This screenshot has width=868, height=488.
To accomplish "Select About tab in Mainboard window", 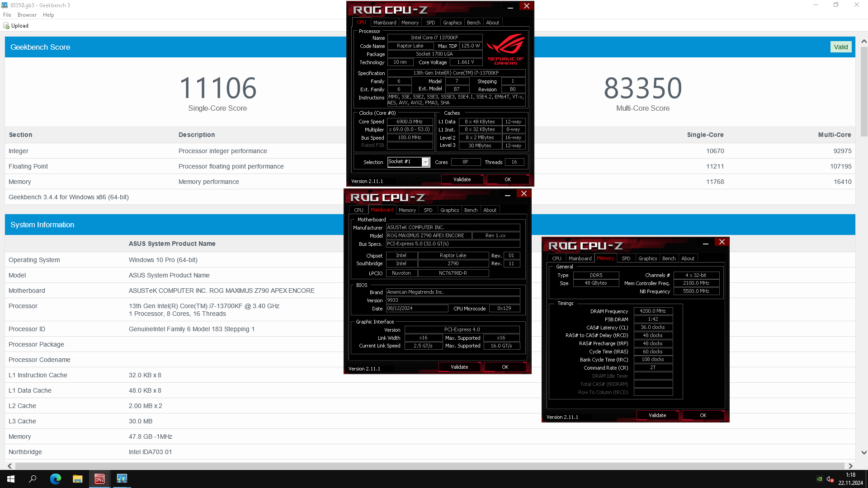I will (490, 210).
